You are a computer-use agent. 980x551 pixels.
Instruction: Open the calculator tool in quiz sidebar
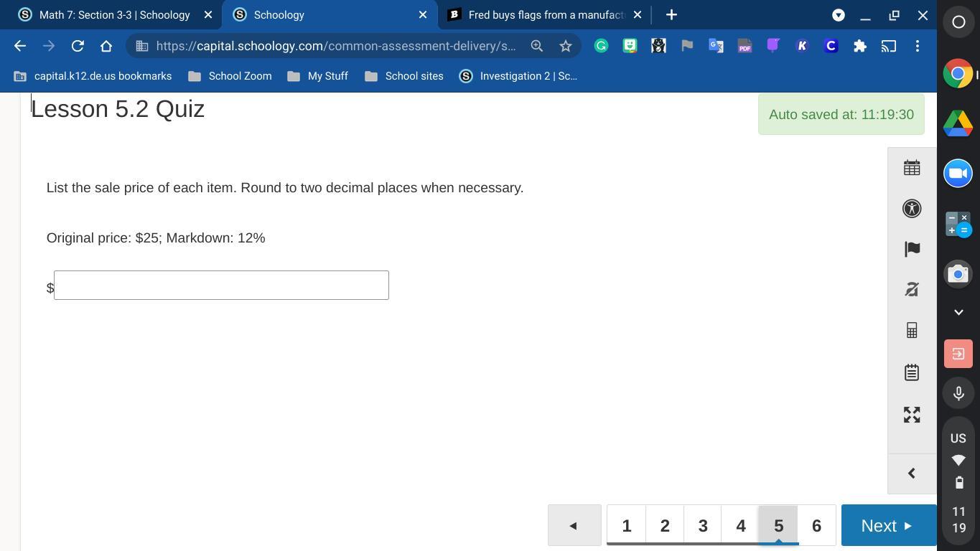click(912, 331)
